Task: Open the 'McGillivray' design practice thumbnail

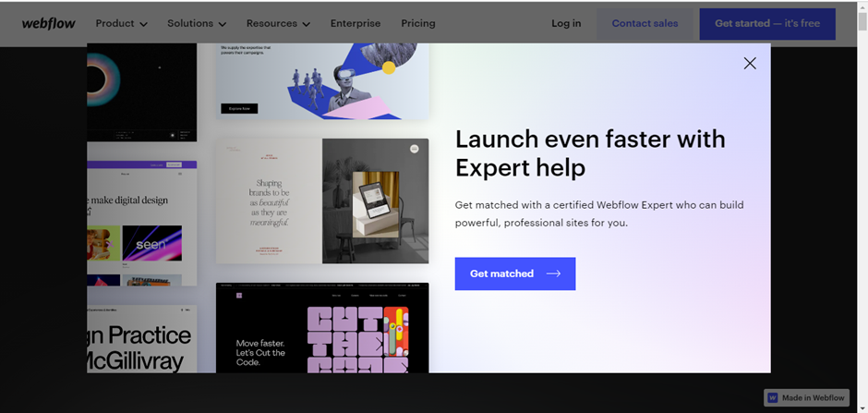Action: click(x=141, y=339)
